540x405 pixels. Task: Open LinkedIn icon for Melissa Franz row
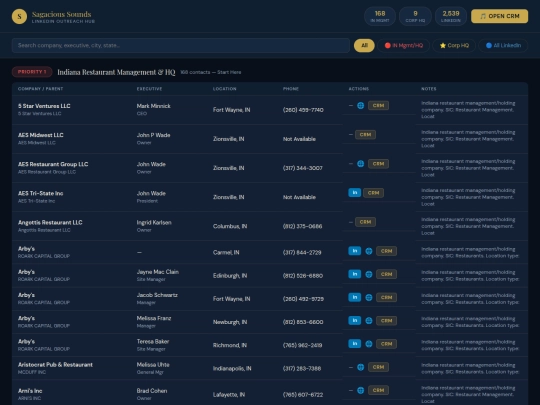(354, 321)
